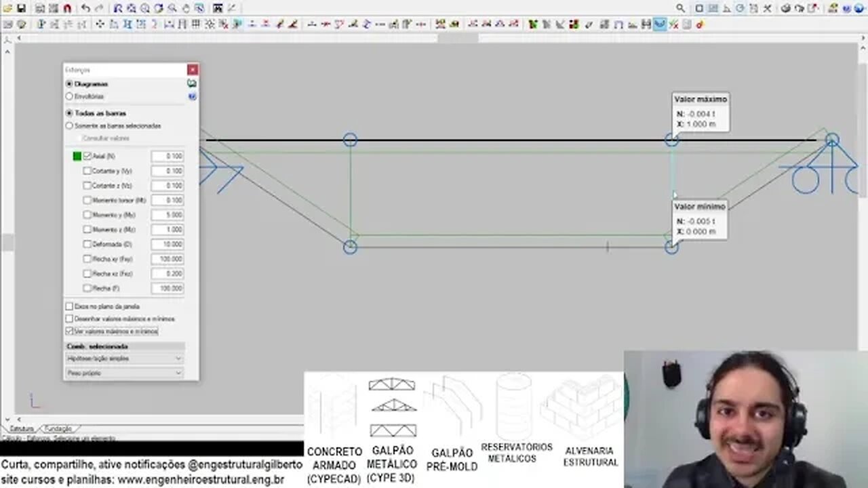Image resolution: width=868 pixels, height=488 pixels.
Task: Open the Peso próprio dropdown
Action: click(124, 373)
